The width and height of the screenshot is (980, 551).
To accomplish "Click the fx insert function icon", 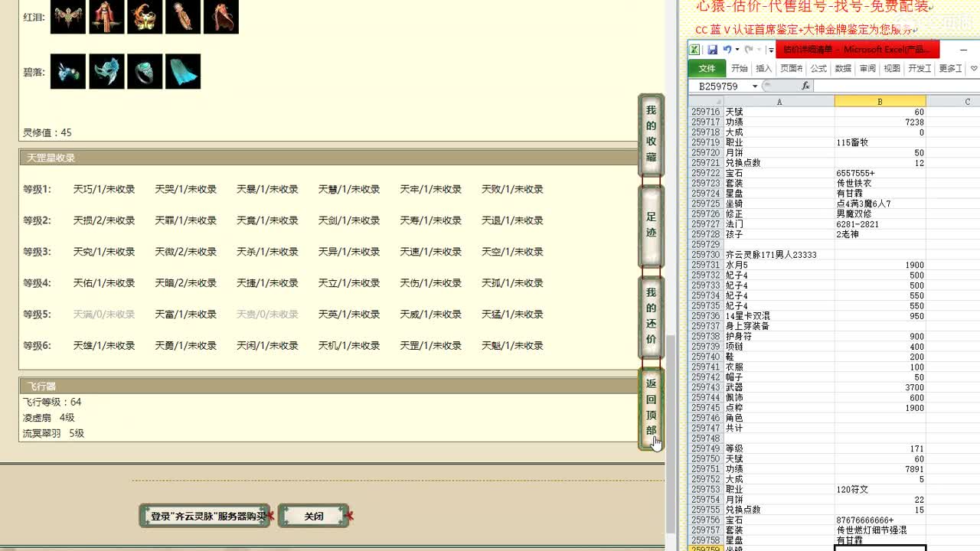I will [805, 86].
